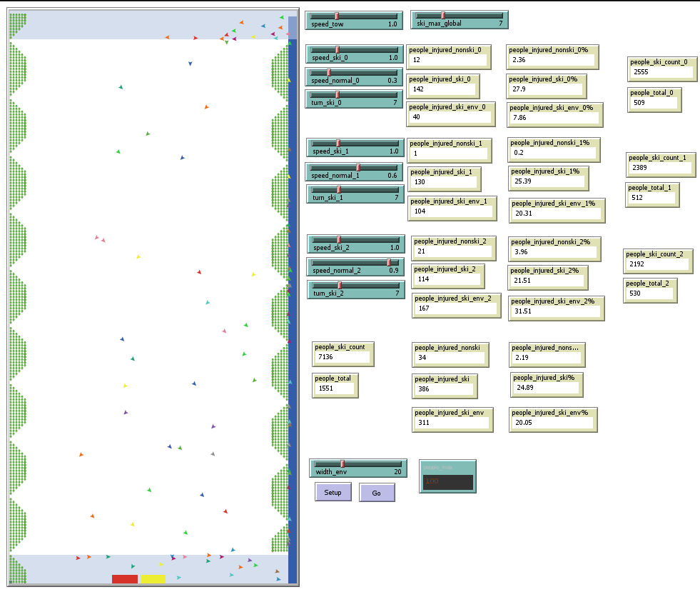
Task: Click the speed_normal_1 slider handle
Action: [x=358, y=167]
